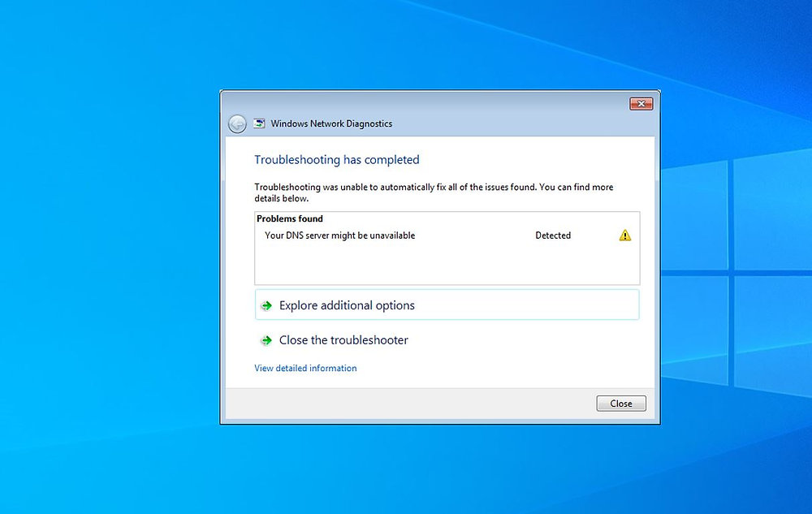The width and height of the screenshot is (812, 514).
Task: Select the highlighted Explore additional options row
Action: coord(447,305)
